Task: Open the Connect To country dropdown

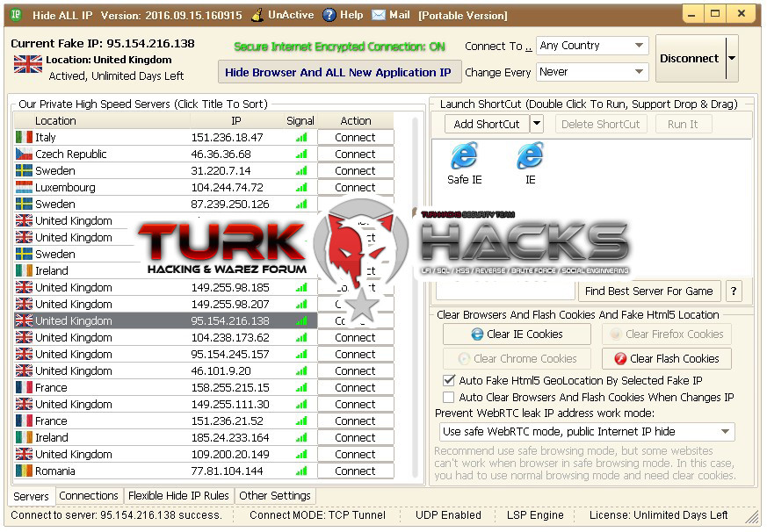Action: [592, 46]
